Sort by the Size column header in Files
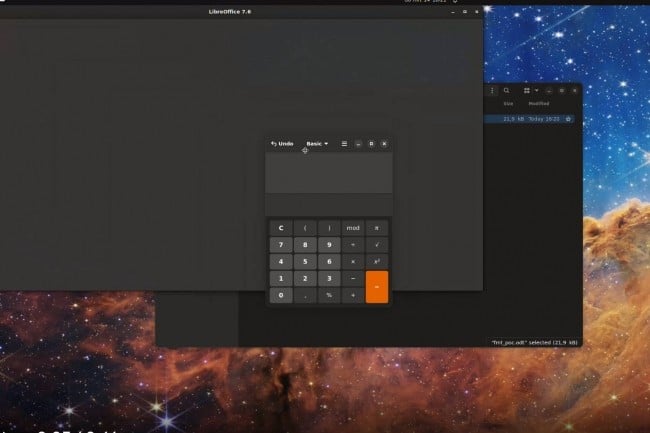Viewport: 650px width, 433px height. 509,104
